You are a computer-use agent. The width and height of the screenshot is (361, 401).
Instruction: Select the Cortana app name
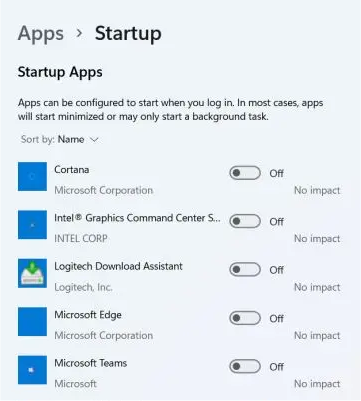(x=72, y=170)
